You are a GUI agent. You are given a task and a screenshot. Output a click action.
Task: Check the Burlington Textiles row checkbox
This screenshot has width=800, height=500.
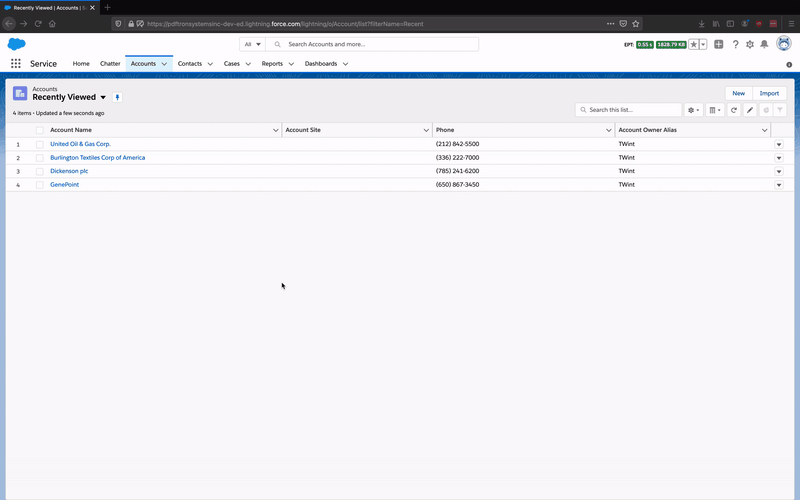[39, 158]
